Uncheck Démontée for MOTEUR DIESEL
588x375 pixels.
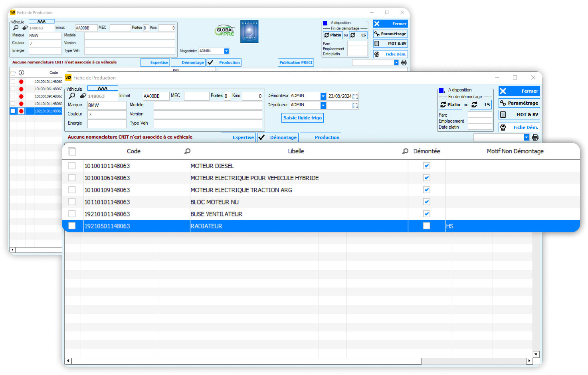[427, 166]
